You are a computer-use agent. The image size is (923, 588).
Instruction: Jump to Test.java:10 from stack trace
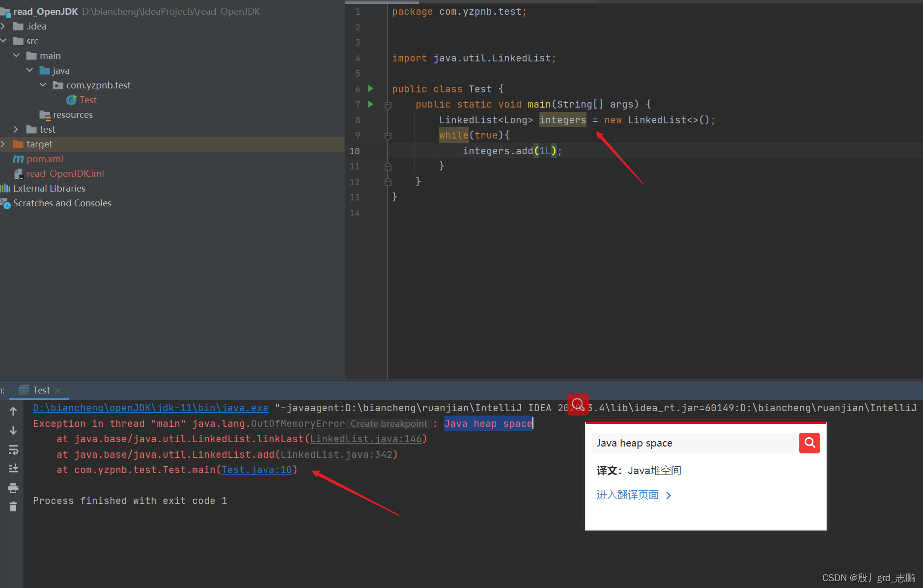(256, 470)
